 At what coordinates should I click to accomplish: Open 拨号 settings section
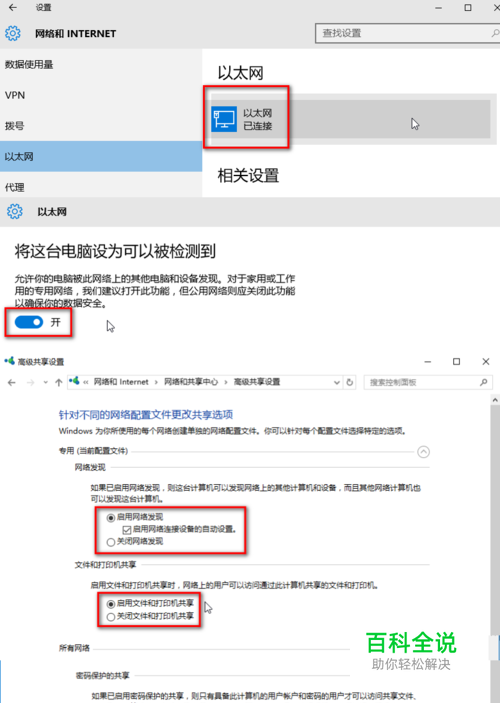click(101, 126)
